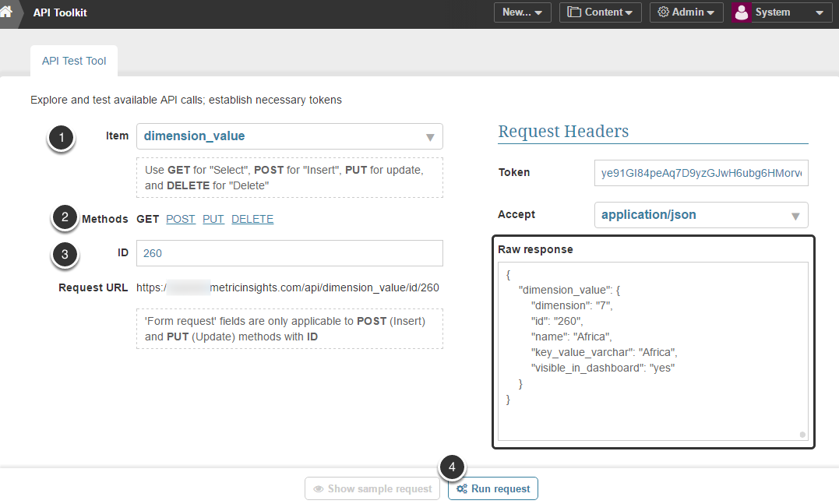The height and width of the screenshot is (504, 839).
Task: Click into the Token input field
Action: tap(700, 173)
